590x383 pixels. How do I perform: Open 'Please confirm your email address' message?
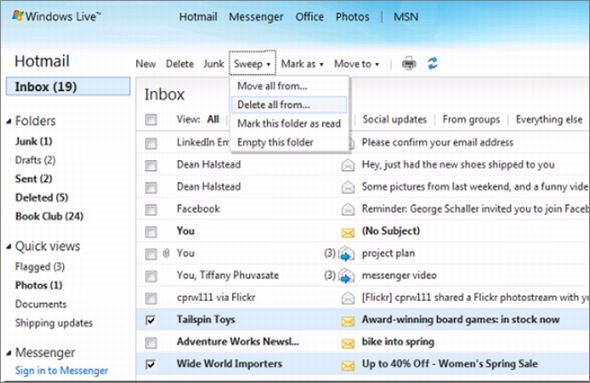[437, 143]
